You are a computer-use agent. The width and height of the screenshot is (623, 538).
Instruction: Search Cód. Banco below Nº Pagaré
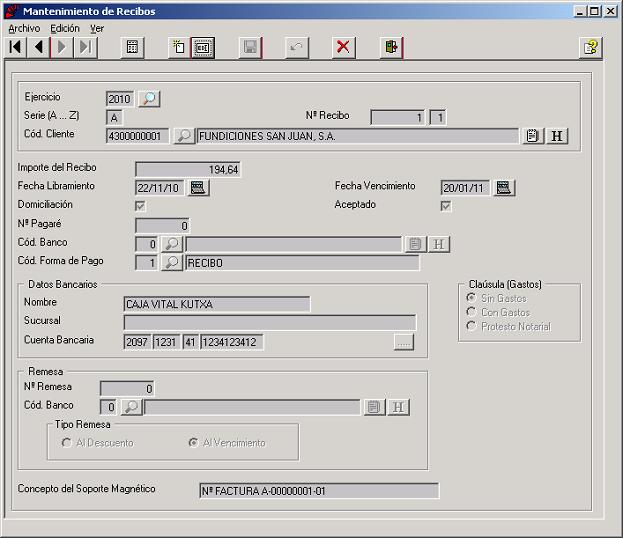pyautogui.click(x=172, y=244)
